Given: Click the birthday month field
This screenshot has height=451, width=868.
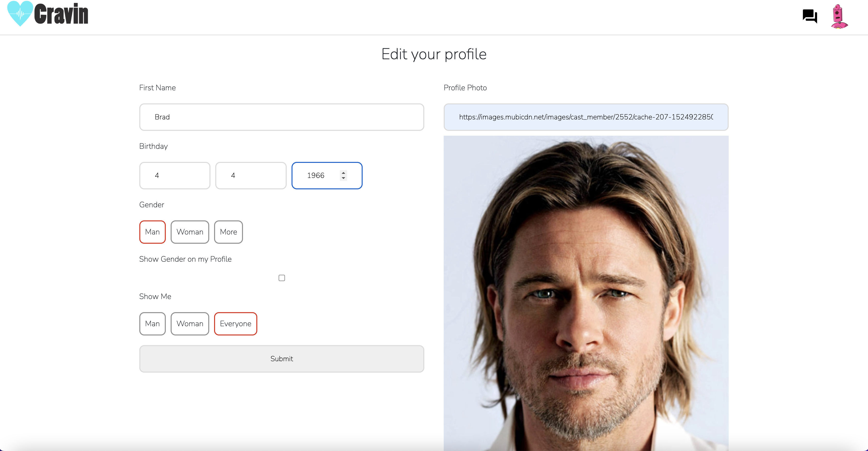Looking at the screenshot, I should (x=175, y=175).
